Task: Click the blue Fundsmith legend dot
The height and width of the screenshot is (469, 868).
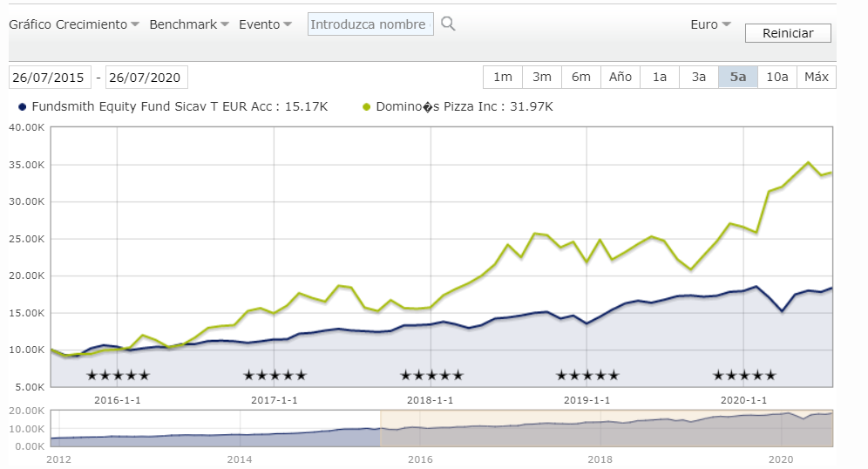Action: 22,107
